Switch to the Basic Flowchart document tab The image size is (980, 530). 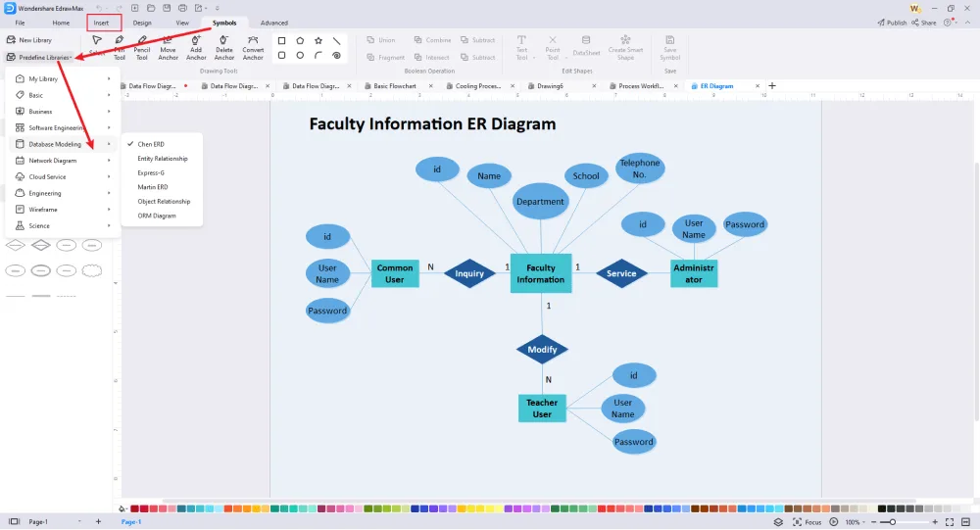tap(394, 86)
